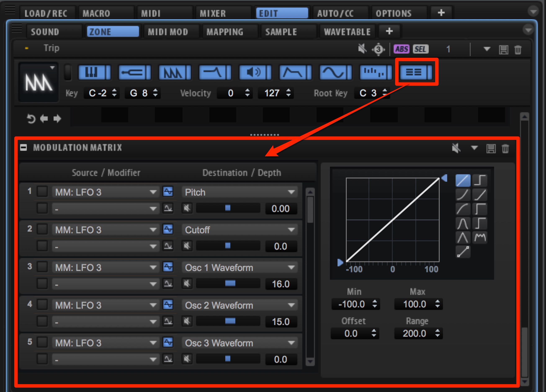
Task: Collapse the Modulation Matrix section
Action: pos(24,147)
